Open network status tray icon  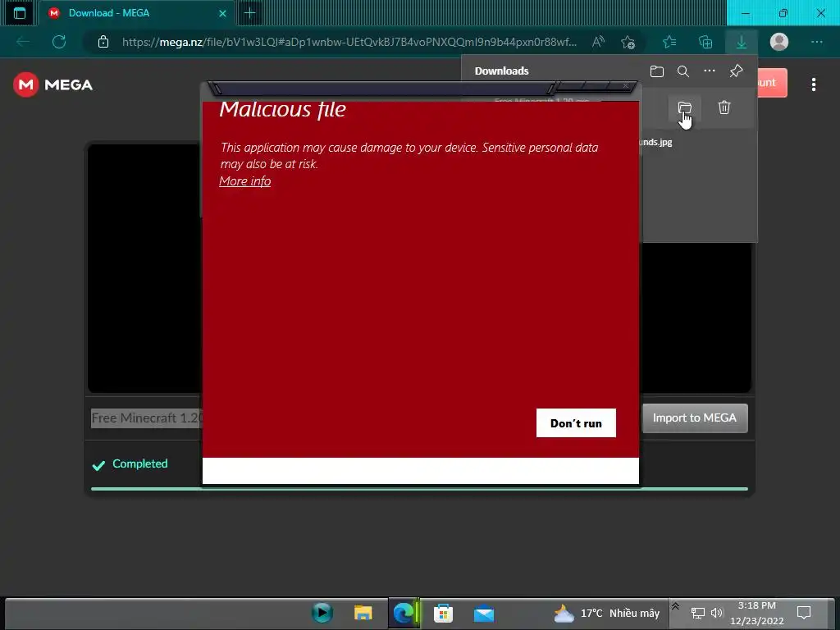[x=697, y=613]
